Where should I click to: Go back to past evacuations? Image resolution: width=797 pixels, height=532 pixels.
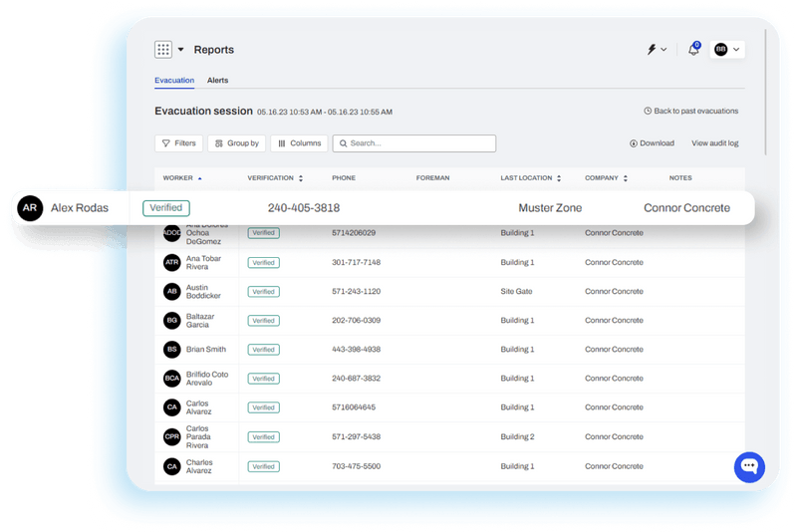pos(690,111)
